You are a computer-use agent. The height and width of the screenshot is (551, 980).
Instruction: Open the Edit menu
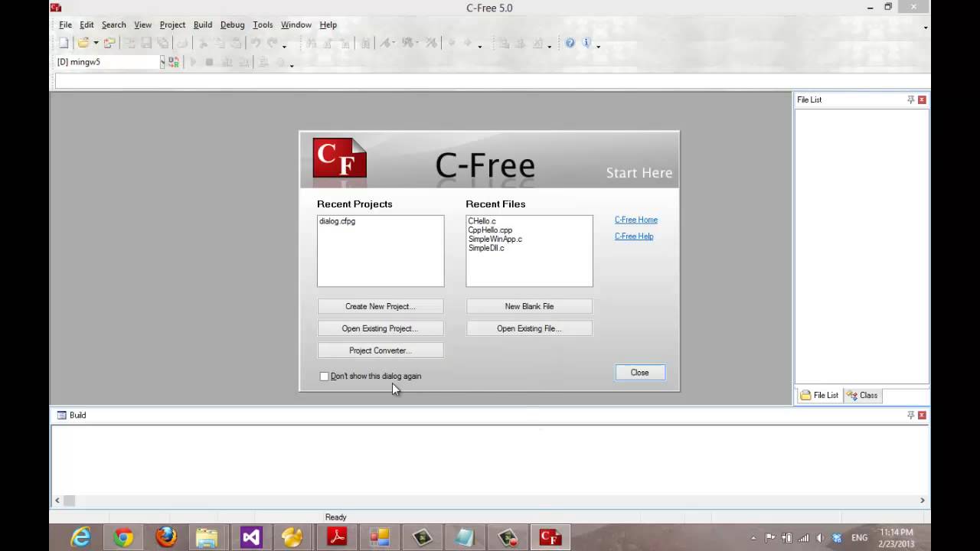pos(87,24)
